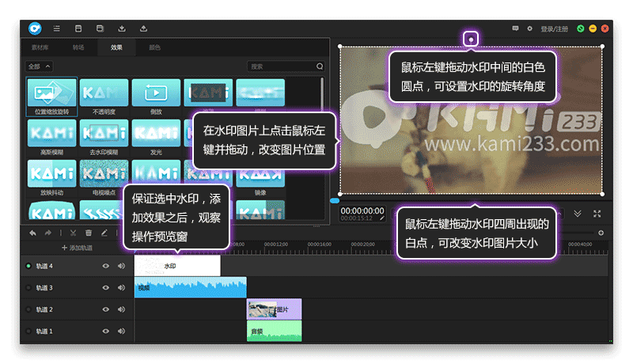This screenshot has width=633, height=364.
Task: Click the bottom-right watermark resize handle
Action: point(602,194)
